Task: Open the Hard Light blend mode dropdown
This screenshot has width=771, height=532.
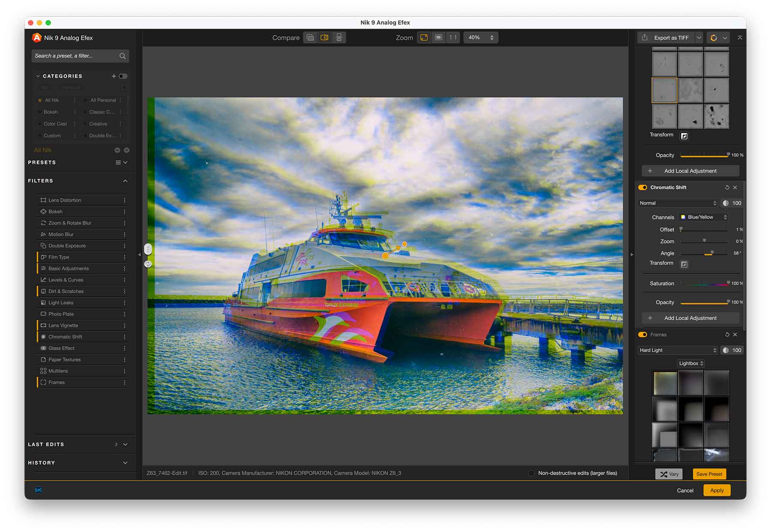Action: click(677, 350)
